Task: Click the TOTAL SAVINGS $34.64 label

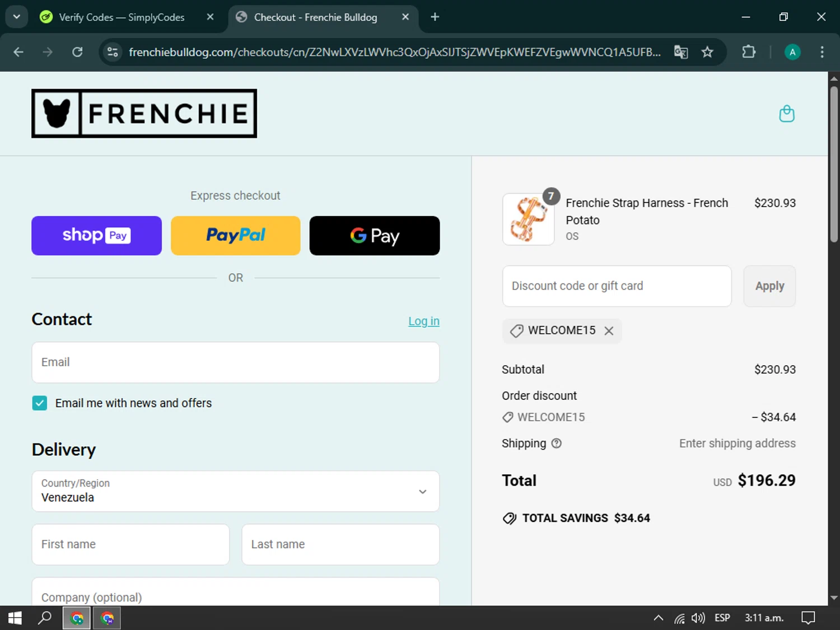Action: (586, 519)
